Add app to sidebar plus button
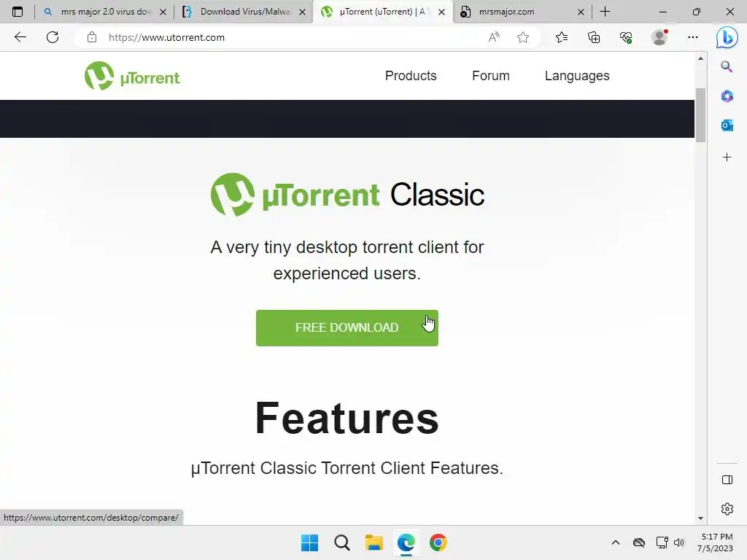The image size is (747, 560). click(x=727, y=157)
